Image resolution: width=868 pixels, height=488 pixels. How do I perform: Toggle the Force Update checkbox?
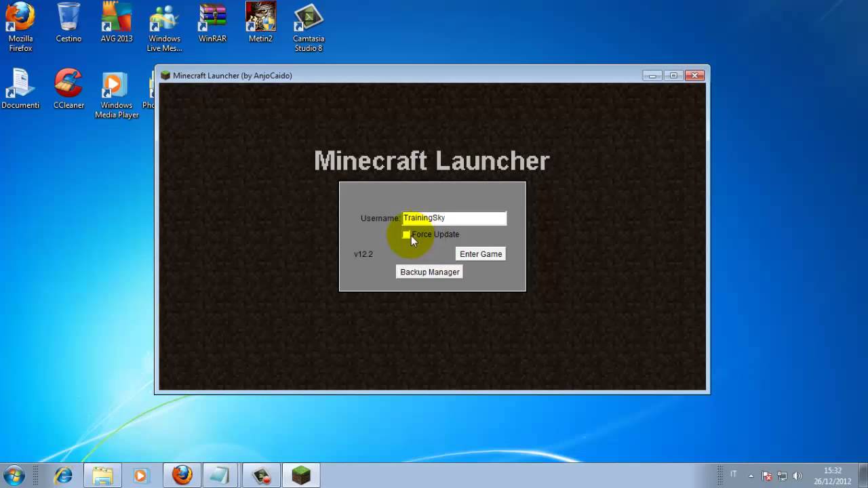point(406,235)
